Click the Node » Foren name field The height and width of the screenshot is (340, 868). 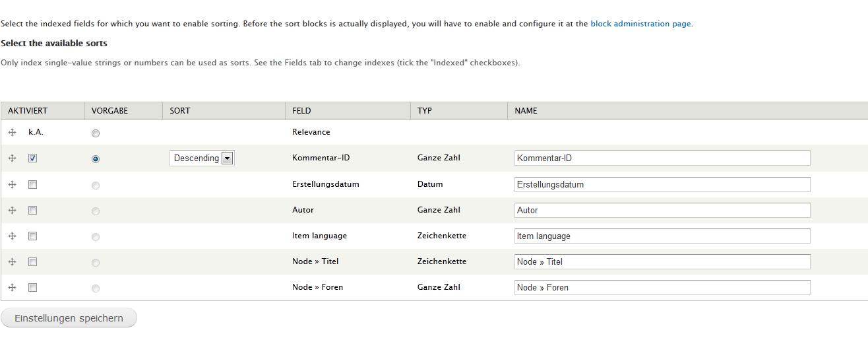[x=662, y=287]
